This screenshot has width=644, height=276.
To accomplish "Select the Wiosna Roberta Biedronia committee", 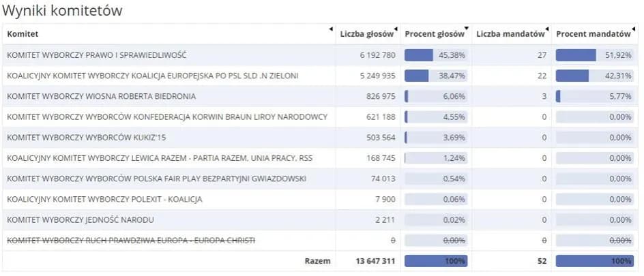I will coord(101,96).
